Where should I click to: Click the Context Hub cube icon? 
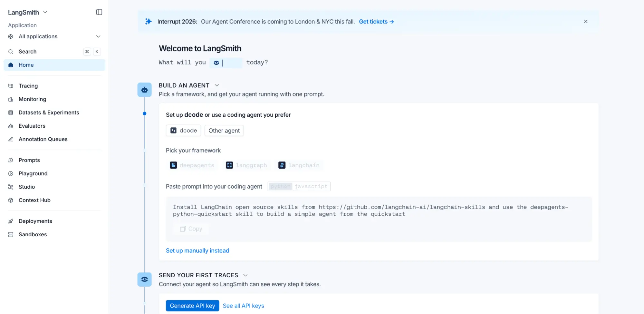point(11,200)
